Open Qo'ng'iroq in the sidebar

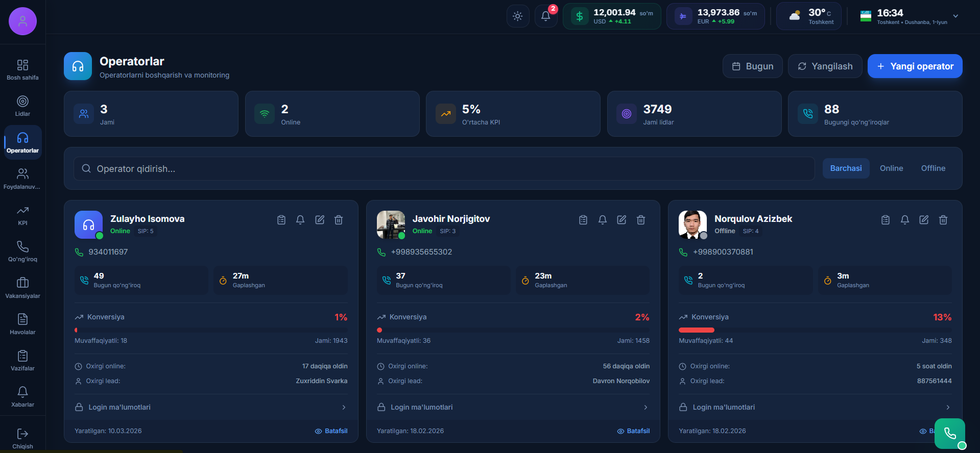[22, 251]
